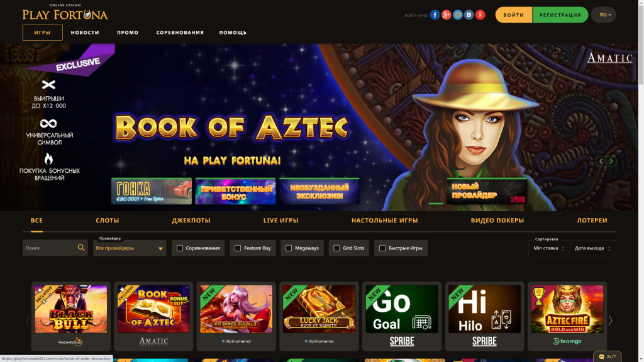The image size is (644, 362).
Task: Sign in with the Yandex icon
Action: (x=480, y=15)
